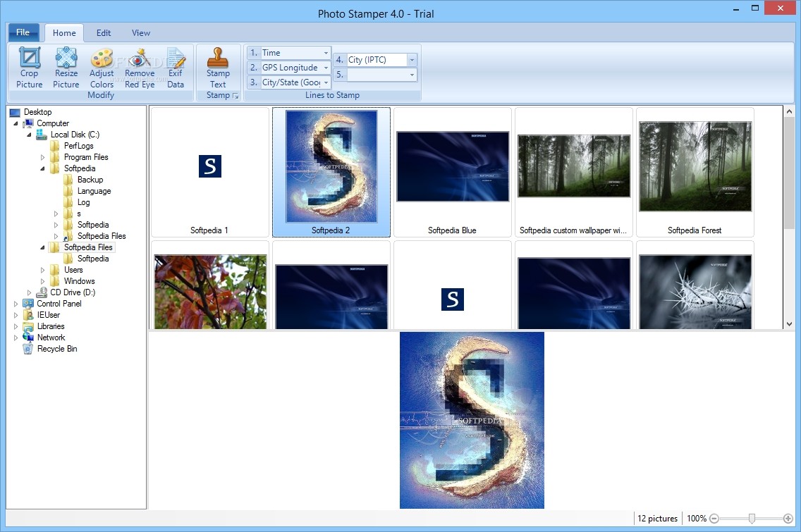Collapse the Computer tree node

(16, 123)
